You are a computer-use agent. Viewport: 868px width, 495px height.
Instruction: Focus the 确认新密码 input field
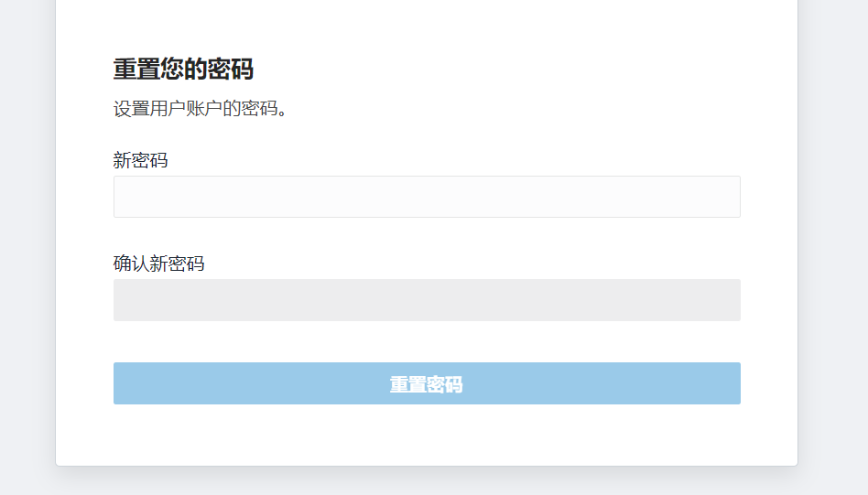coord(427,300)
